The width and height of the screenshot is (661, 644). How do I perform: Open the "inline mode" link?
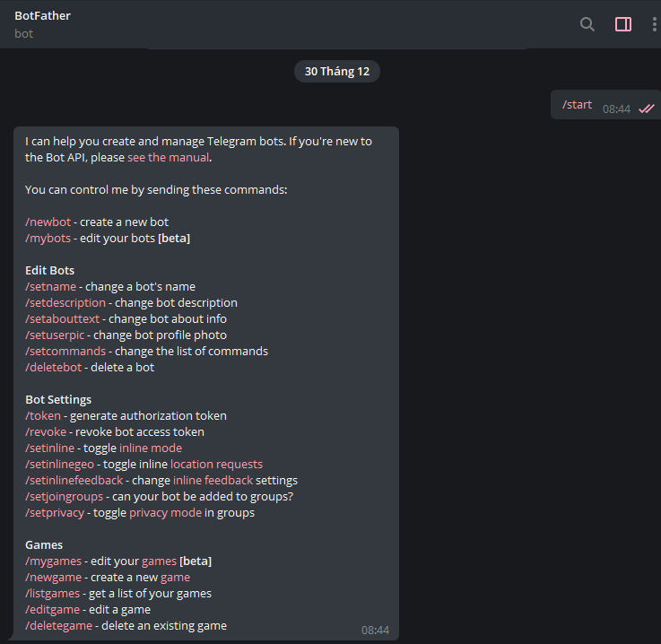tap(151, 448)
